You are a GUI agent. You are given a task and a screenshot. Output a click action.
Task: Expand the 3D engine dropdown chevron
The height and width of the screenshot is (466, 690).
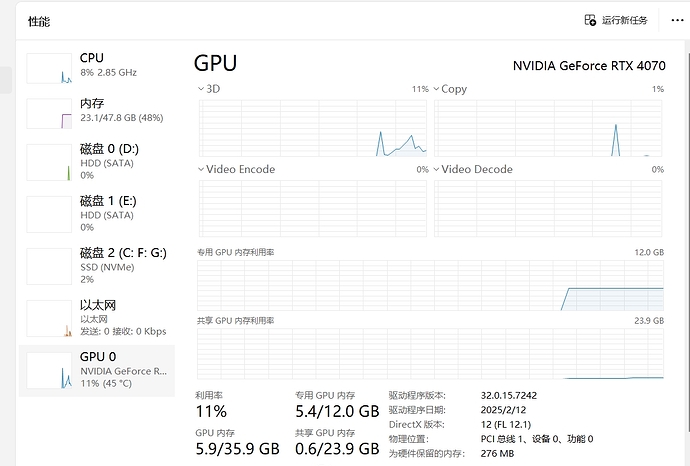click(202, 90)
